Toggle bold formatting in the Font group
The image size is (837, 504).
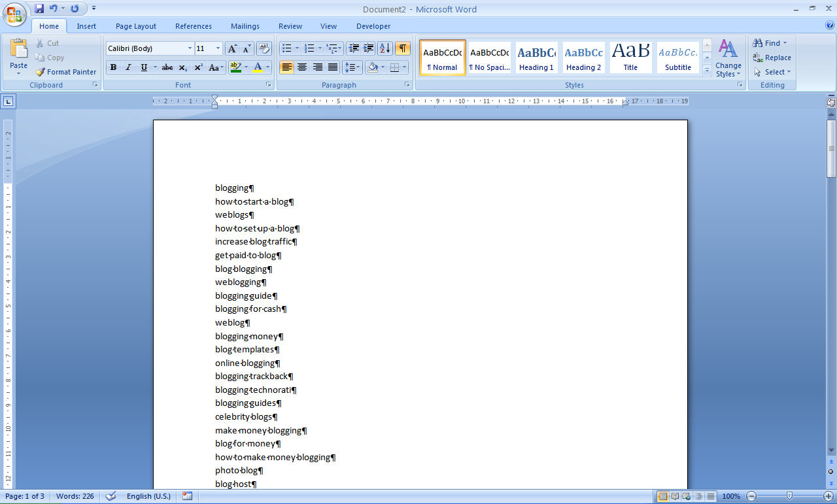click(112, 67)
